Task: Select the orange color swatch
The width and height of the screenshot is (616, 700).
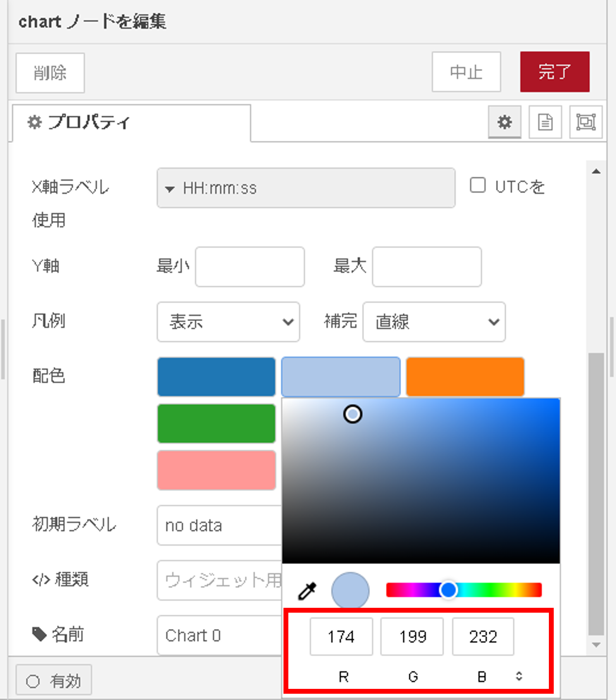Action: tap(465, 376)
